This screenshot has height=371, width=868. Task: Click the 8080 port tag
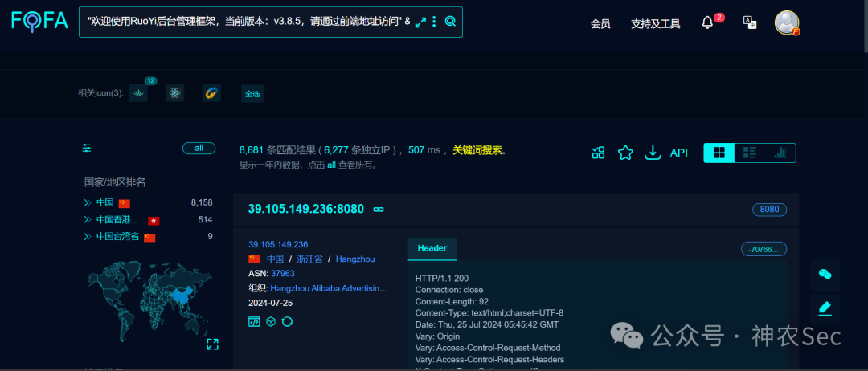[769, 210]
